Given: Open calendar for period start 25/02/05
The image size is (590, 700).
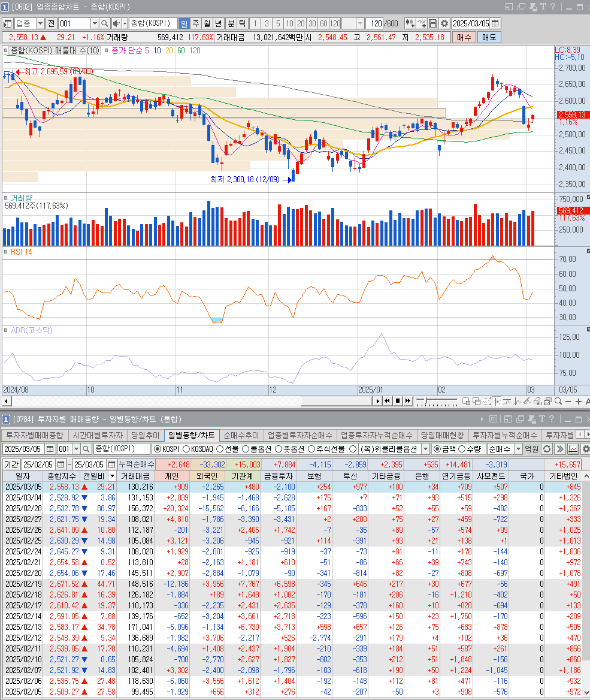Looking at the screenshot, I should point(61,464).
